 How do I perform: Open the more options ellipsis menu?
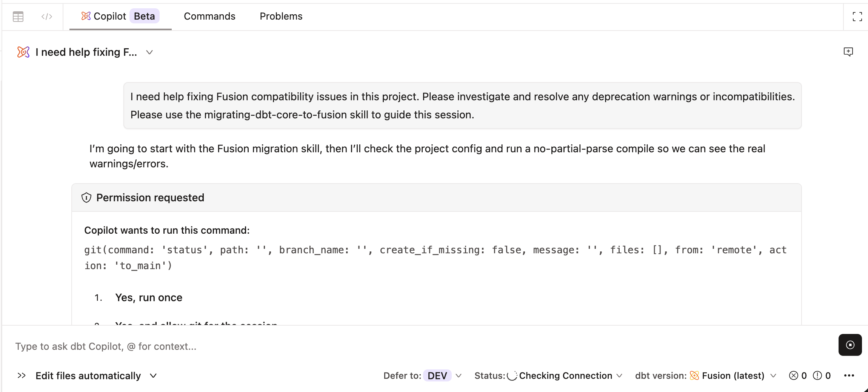coord(849,376)
